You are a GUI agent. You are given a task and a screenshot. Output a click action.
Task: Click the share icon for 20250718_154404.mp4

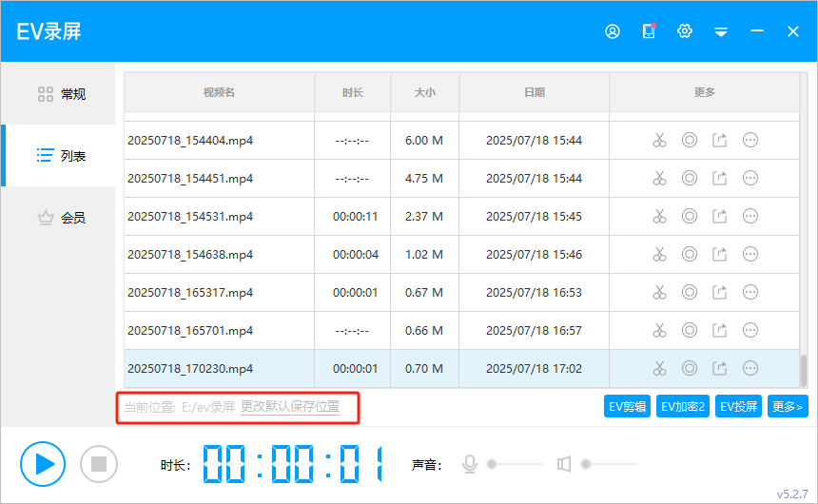pos(720,141)
